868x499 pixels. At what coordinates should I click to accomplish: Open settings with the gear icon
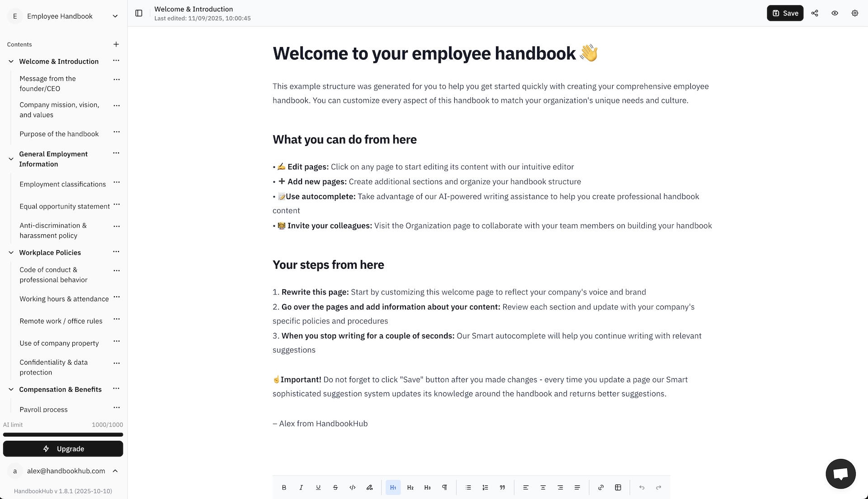854,13
